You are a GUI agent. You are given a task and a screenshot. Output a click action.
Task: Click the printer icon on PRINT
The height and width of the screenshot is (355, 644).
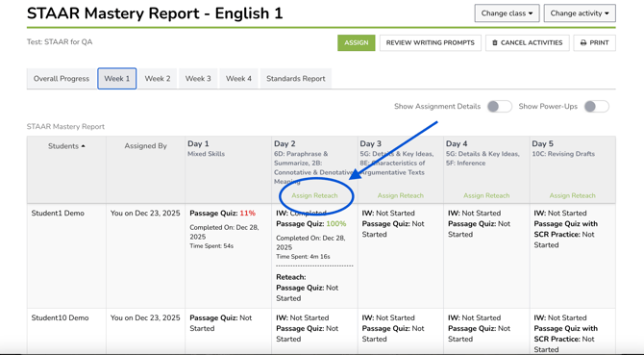[x=583, y=42]
